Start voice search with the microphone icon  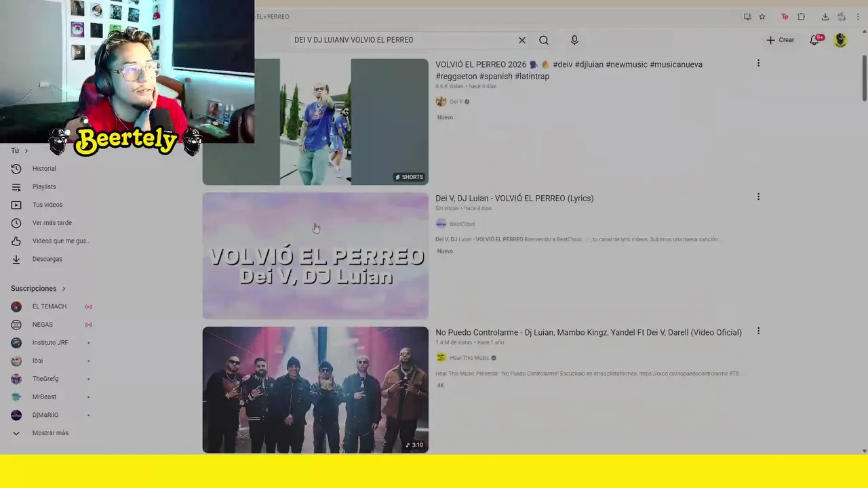574,40
